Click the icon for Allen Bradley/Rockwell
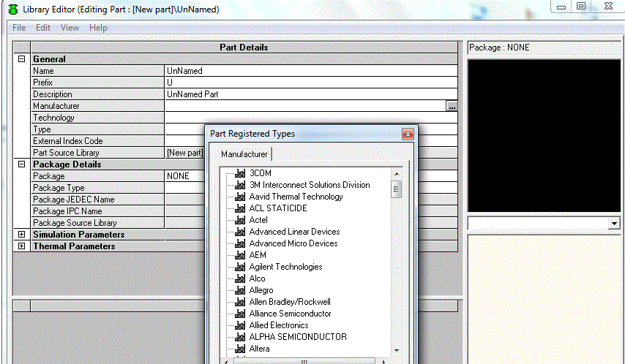625x364 pixels. pyautogui.click(x=240, y=302)
